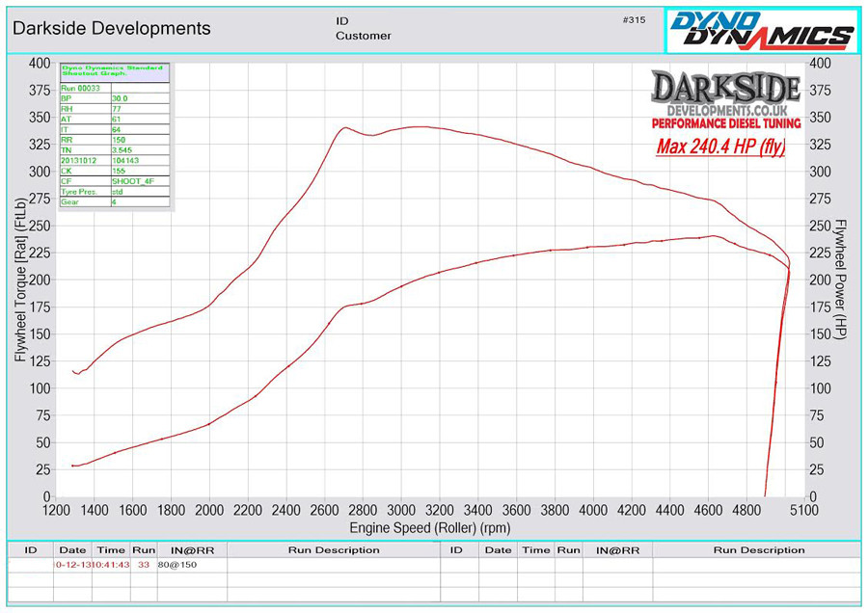Click the 'Tyre Pres.' label cell
The image size is (868, 613).
coord(85,192)
